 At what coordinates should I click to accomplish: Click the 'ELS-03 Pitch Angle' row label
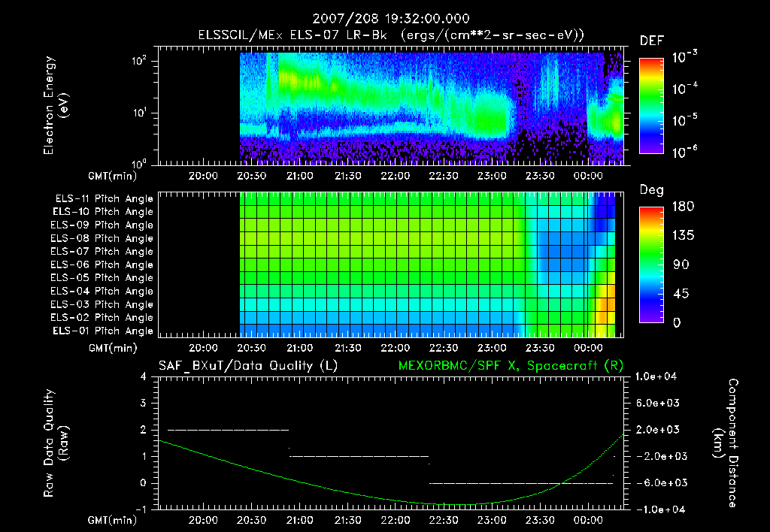[x=102, y=305]
